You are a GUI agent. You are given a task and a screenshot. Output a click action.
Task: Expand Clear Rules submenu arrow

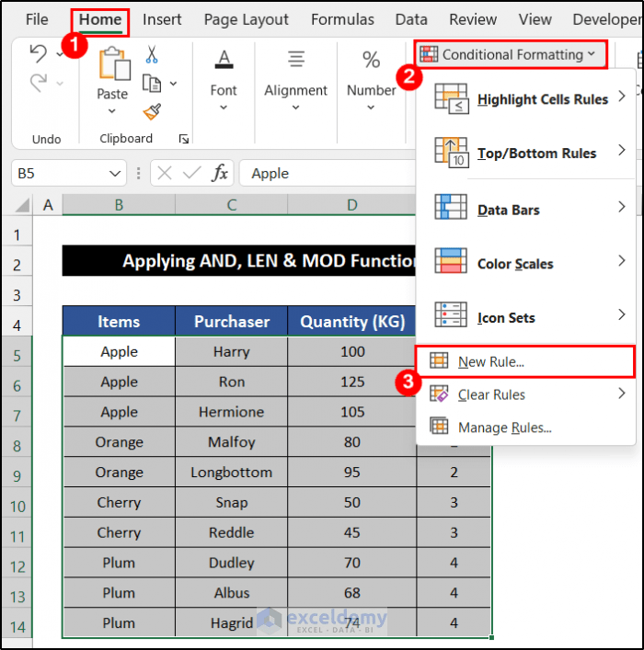point(622,393)
